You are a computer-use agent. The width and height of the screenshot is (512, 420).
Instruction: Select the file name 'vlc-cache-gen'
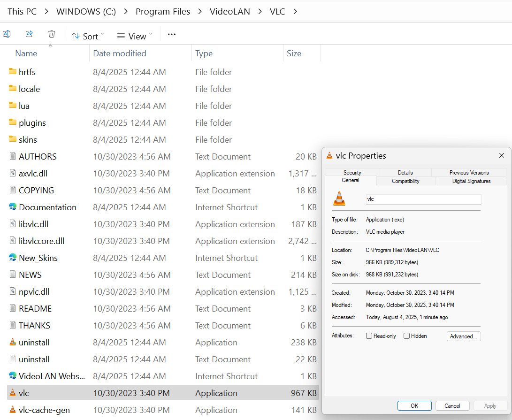[44, 410]
